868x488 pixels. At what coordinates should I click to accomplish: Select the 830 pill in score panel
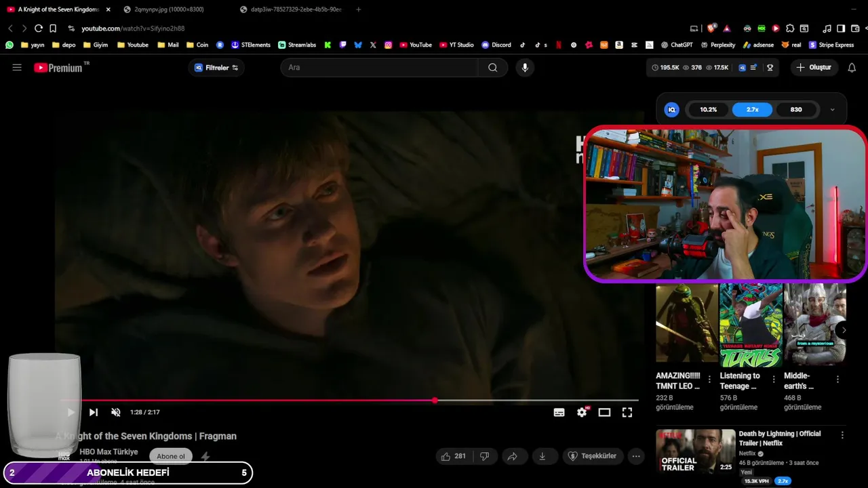pyautogui.click(x=796, y=110)
